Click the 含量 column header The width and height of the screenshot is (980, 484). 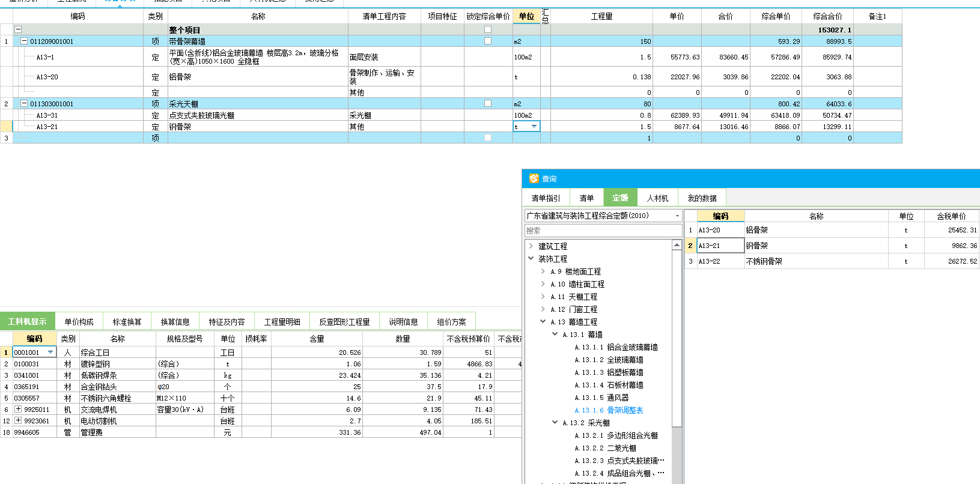tap(317, 339)
